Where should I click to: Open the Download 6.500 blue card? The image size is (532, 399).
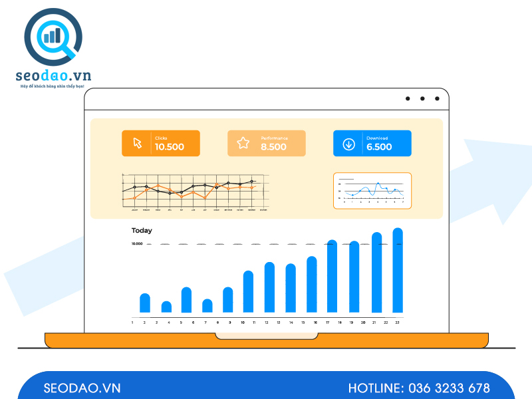click(372, 143)
